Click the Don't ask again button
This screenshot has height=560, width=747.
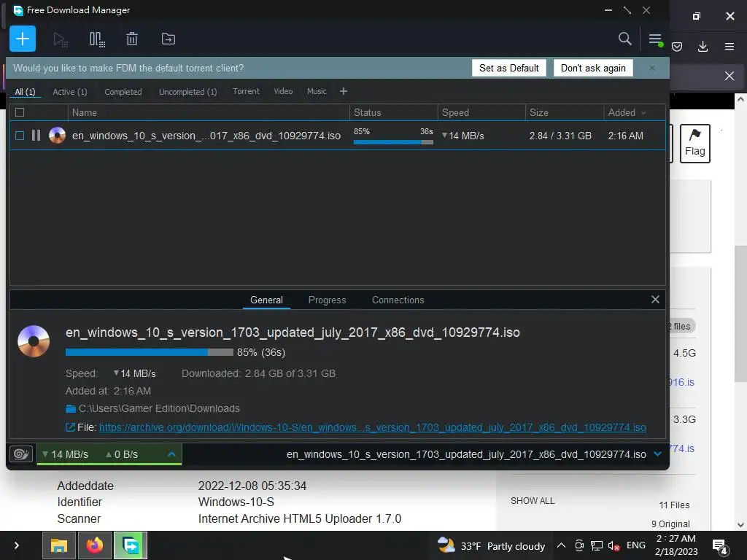(x=593, y=68)
